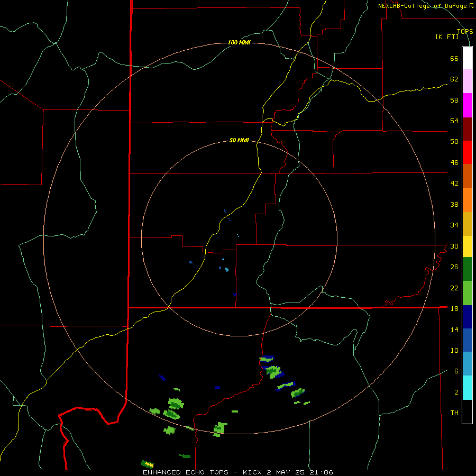Click the 10 value on the scale
This screenshot has width=476, height=476.
[x=454, y=351]
